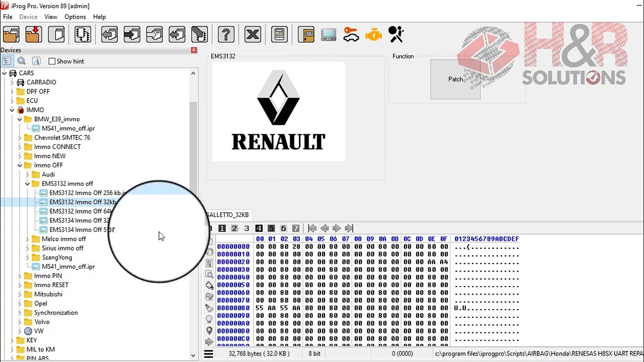The width and height of the screenshot is (644, 362).
Task: Jump to first page arrow button
Action: 312,228
